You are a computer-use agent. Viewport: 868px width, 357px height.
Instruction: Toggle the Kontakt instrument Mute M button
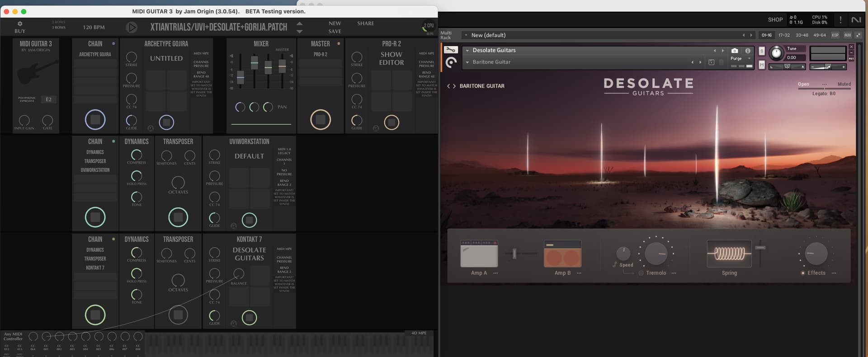coord(762,65)
